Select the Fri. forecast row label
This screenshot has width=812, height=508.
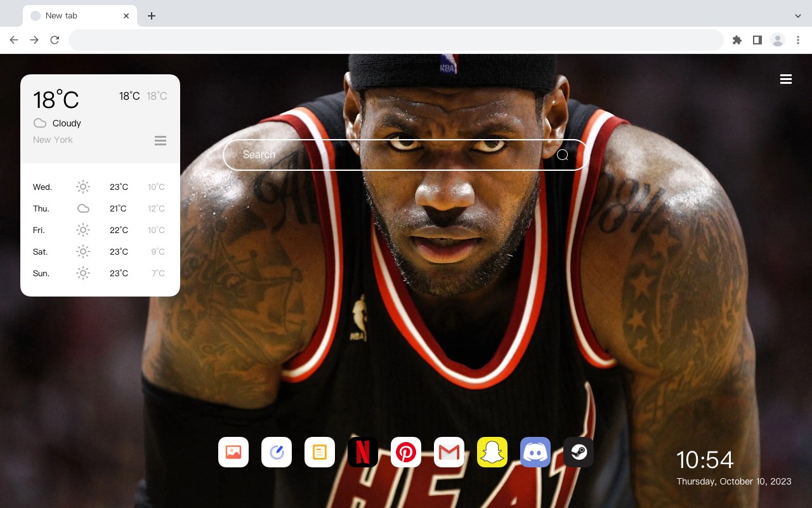39,231
